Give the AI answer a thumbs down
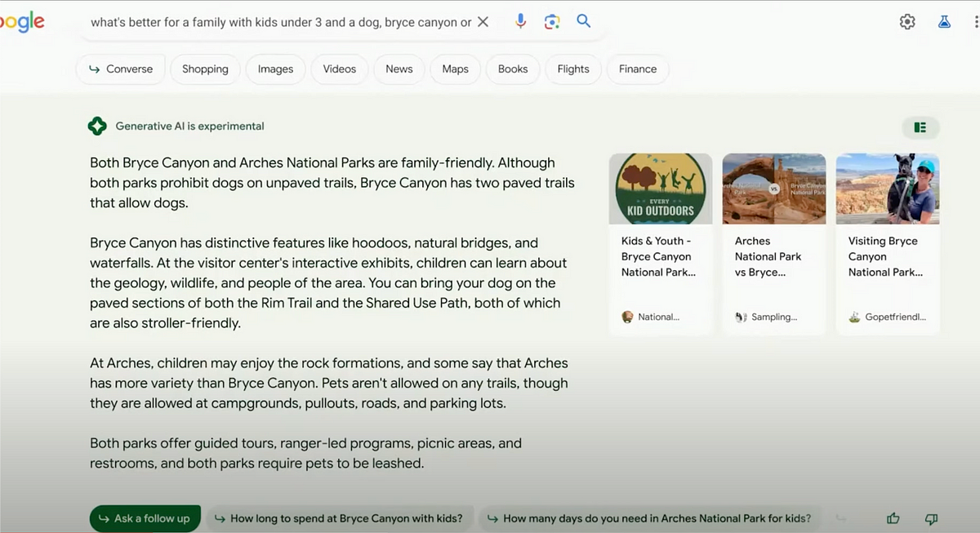 [x=931, y=518]
